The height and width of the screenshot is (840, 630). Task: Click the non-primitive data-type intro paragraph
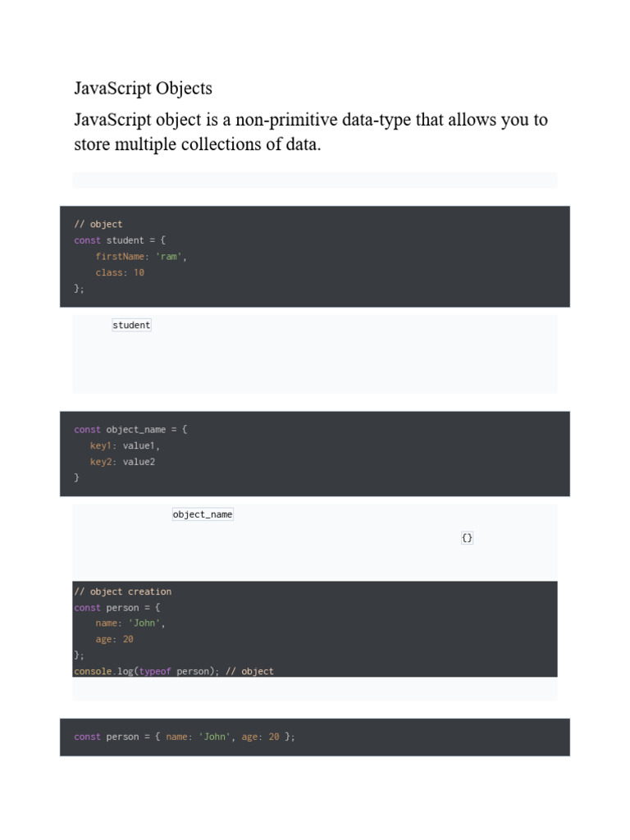310,132
